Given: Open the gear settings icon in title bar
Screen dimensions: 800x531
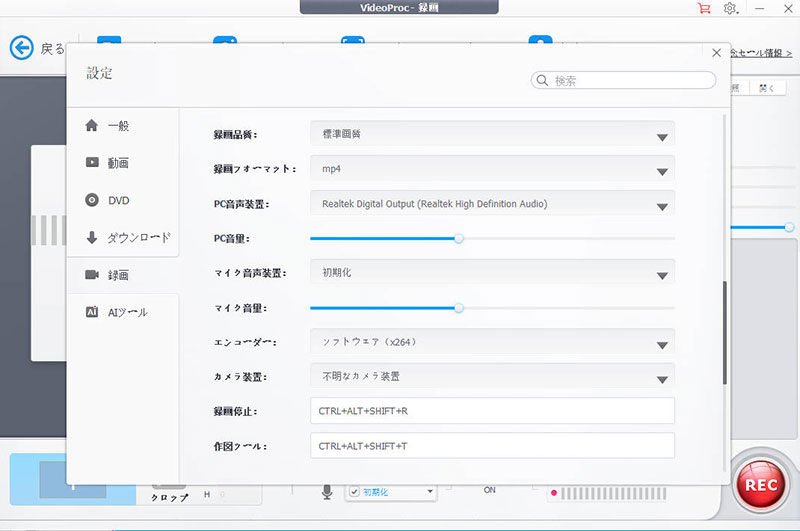Looking at the screenshot, I should [730, 8].
